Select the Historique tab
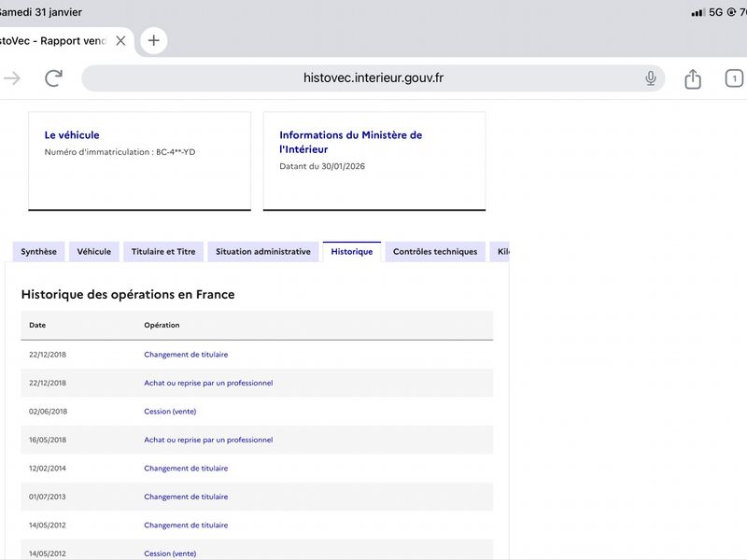 pyautogui.click(x=351, y=252)
